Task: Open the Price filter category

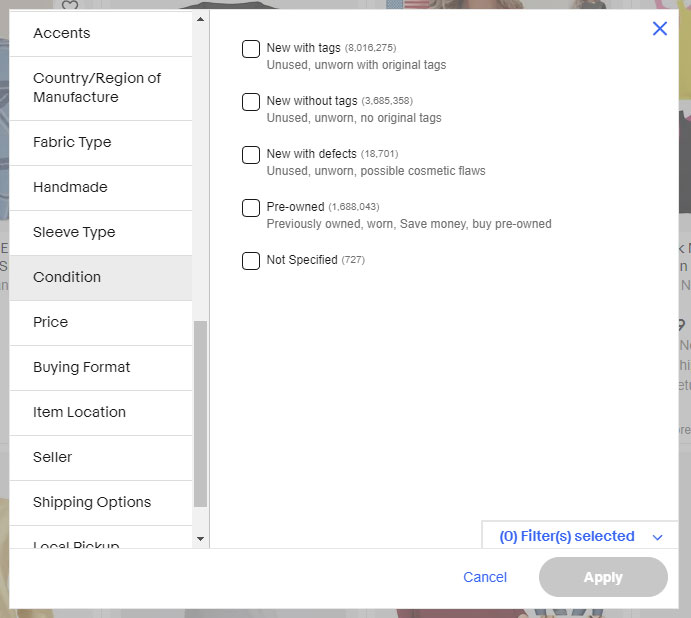Action: pos(101,322)
